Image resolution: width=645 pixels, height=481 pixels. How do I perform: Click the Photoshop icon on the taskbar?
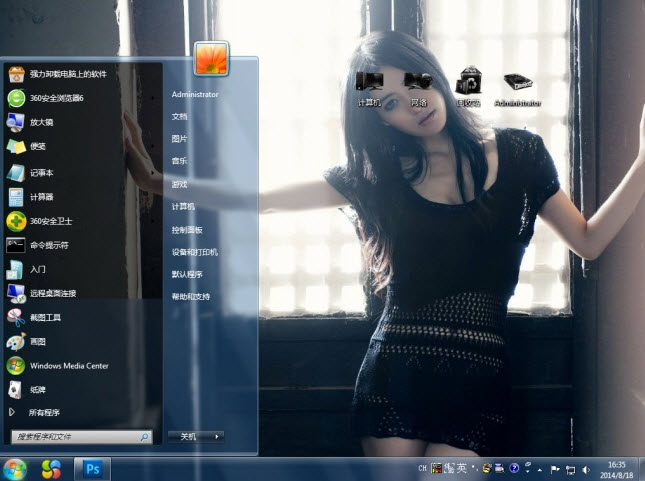pyautogui.click(x=93, y=468)
